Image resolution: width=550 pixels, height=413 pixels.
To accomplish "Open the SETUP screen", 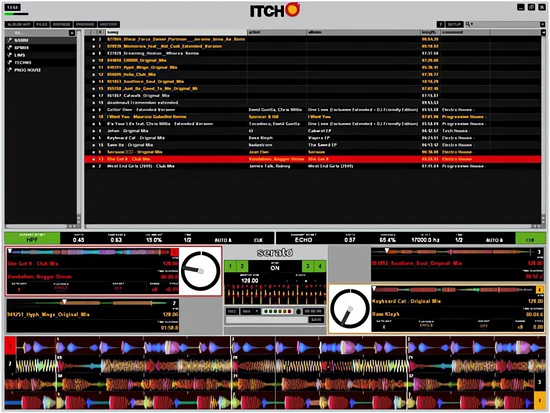I will [x=454, y=24].
